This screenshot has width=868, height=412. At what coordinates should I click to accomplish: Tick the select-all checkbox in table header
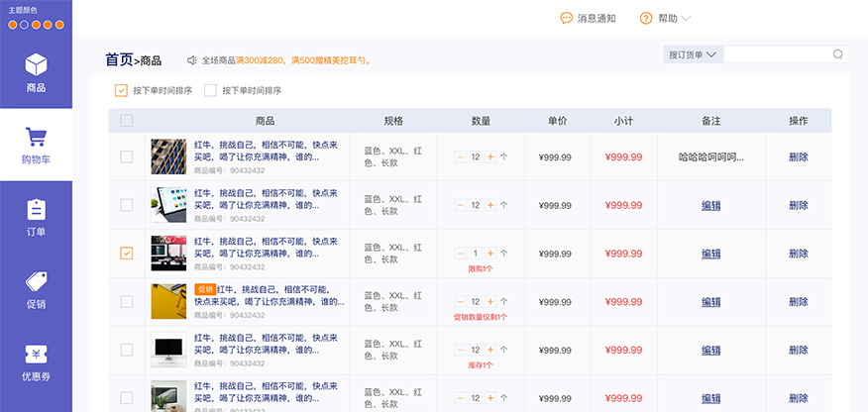(126, 121)
